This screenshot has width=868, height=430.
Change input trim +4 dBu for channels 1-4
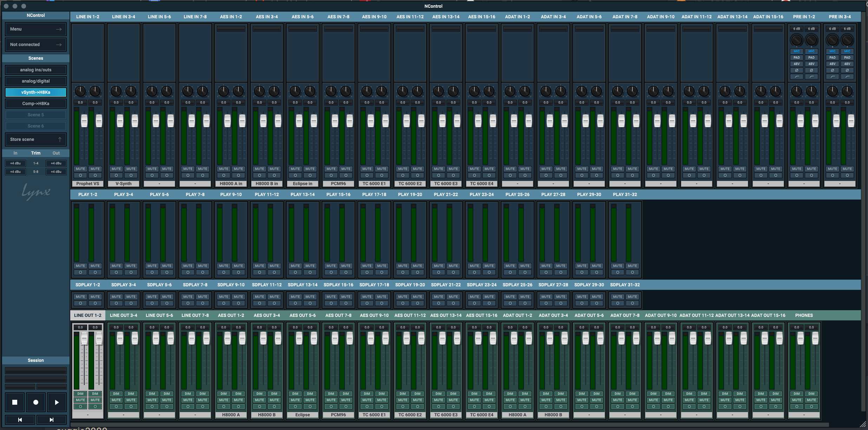[x=15, y=163]
